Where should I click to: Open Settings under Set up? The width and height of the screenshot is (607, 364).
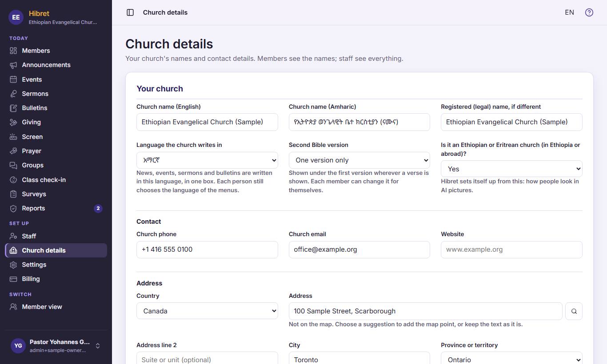pos(56,265)
